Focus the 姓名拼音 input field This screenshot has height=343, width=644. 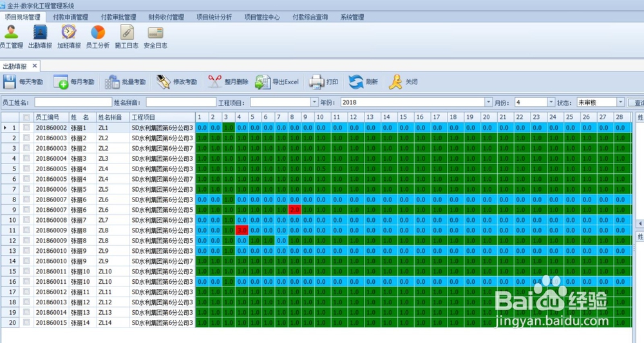tap(181, 102)
